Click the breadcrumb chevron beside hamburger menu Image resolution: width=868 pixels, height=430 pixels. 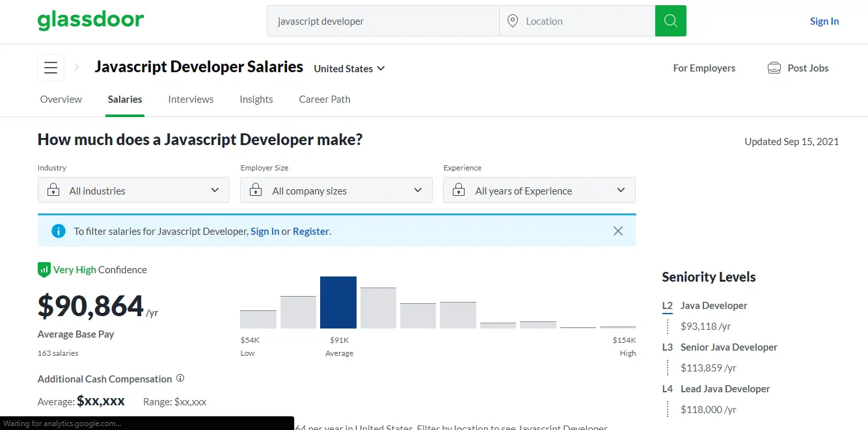(x=77, y=67)
